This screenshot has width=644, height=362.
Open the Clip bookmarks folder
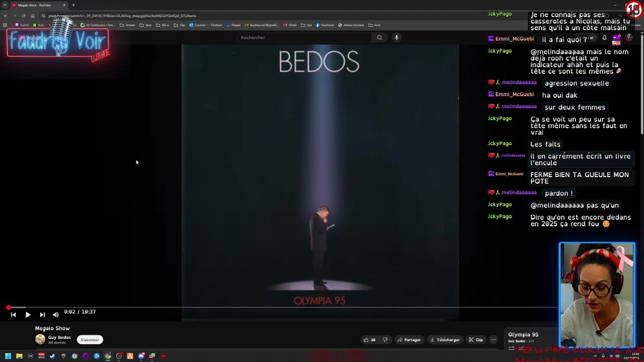point(179,25)
